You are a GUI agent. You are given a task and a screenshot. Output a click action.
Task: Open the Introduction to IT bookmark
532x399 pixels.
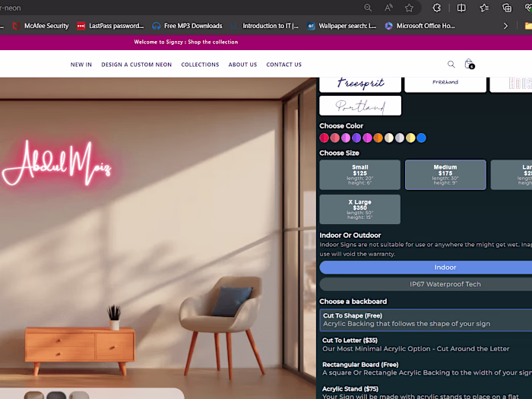point(264,26)
